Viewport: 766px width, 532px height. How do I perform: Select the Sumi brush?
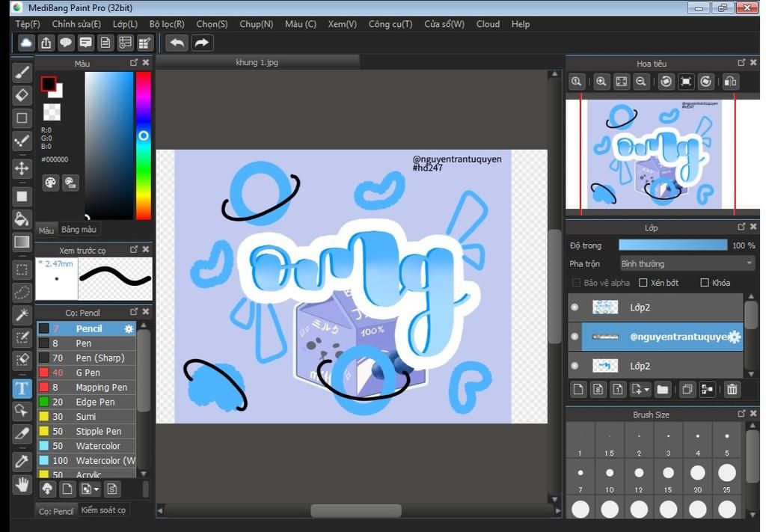pos(87,417)
